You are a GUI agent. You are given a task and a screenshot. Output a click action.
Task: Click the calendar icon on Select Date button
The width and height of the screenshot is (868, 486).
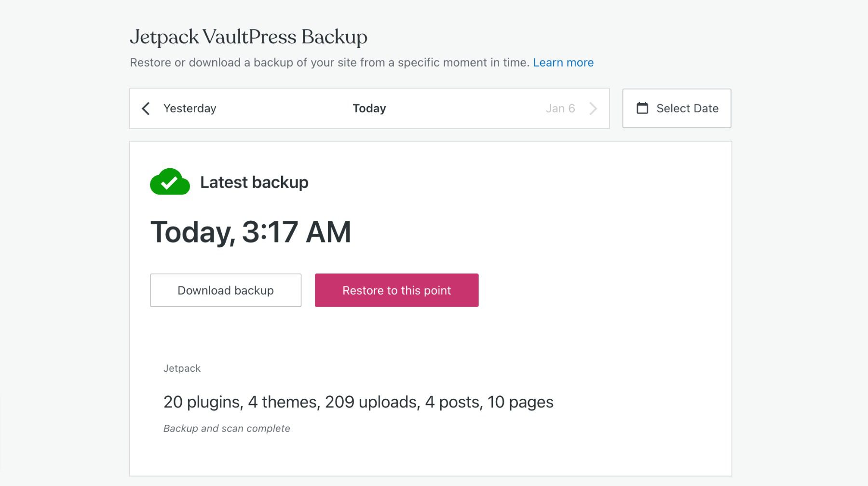642,108
